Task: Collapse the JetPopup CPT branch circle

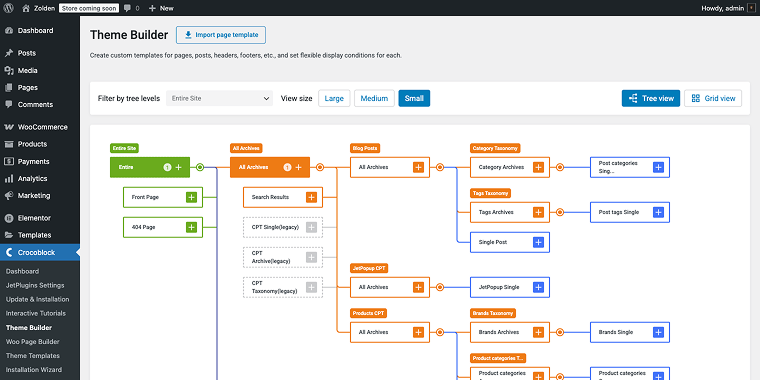Action: 440,287
